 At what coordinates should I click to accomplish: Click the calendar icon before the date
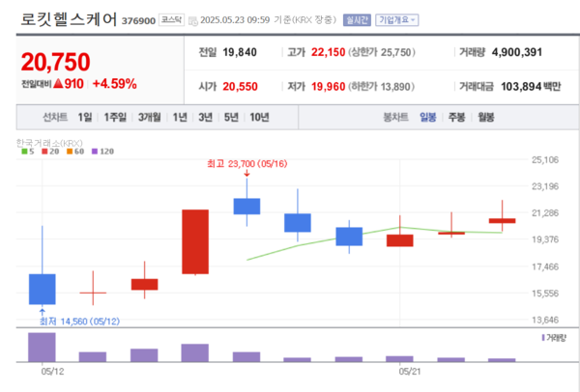click(192, 21)
